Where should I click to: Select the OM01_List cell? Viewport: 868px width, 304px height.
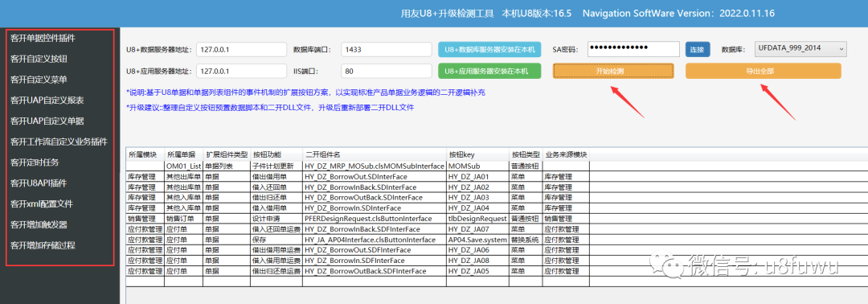pos(183,166)
